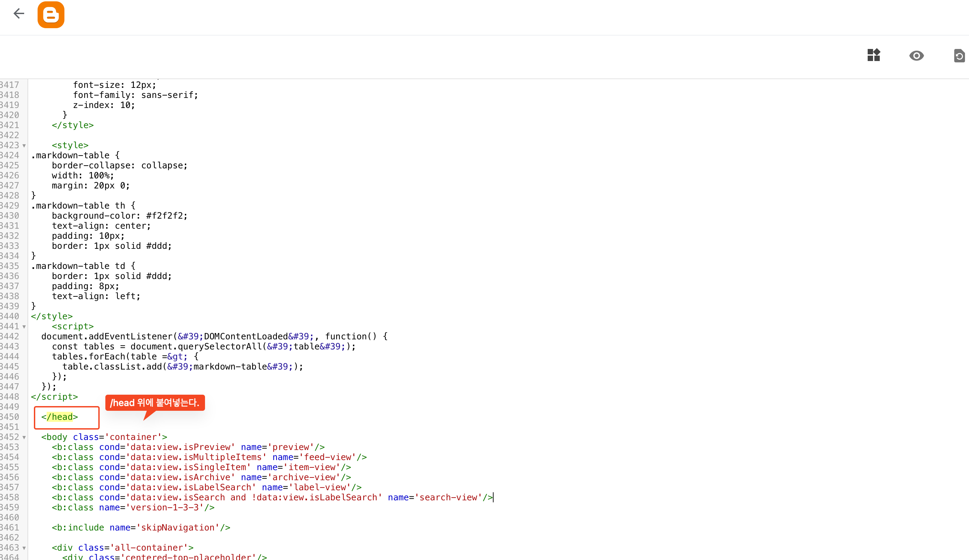Click the 'z-index: 10;' line

click(104, 105)
